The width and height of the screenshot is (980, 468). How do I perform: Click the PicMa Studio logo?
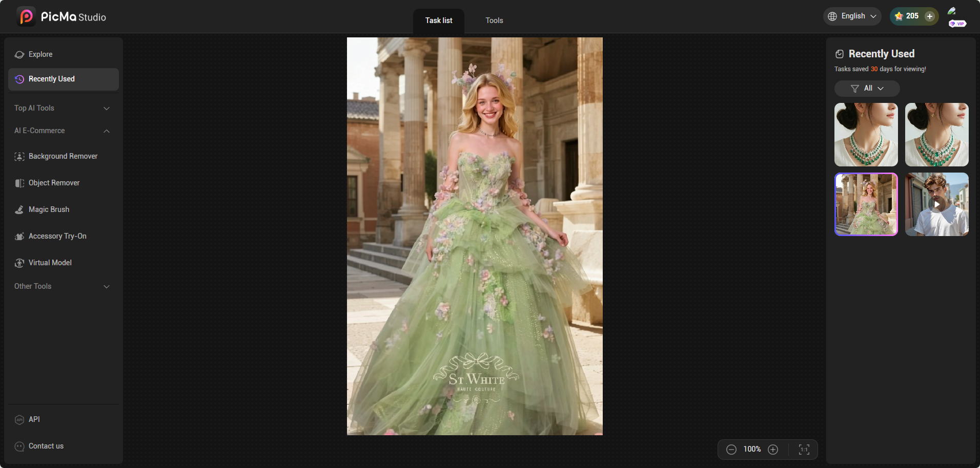click(62, 17)
